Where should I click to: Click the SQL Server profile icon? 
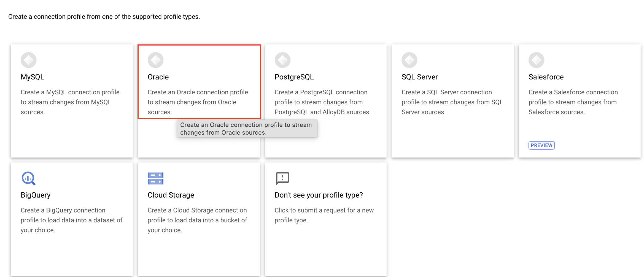click(x=409, y=60)
